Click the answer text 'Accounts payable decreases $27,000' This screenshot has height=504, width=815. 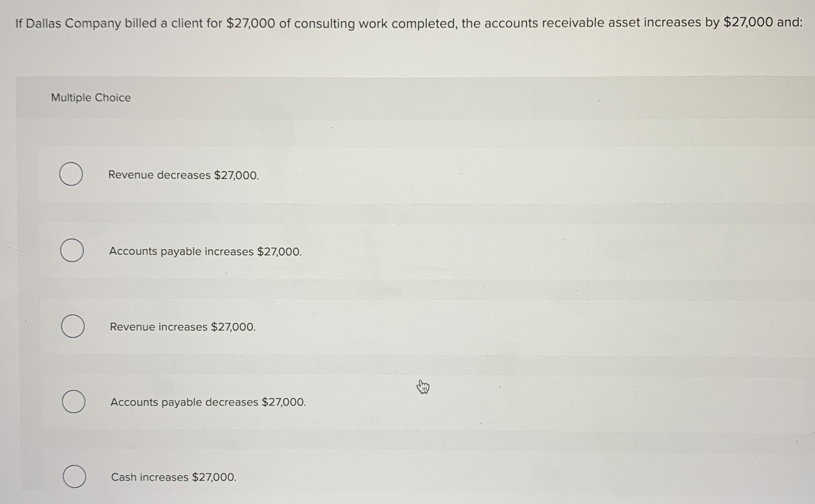208,402
